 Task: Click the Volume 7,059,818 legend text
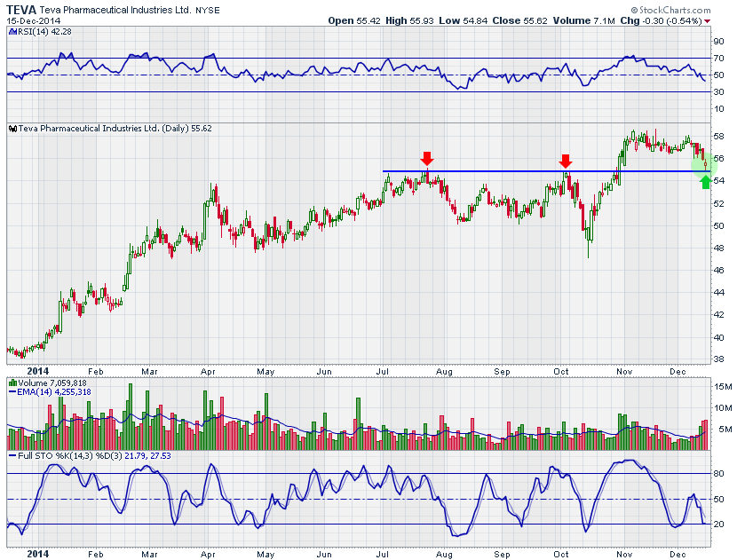52,383
